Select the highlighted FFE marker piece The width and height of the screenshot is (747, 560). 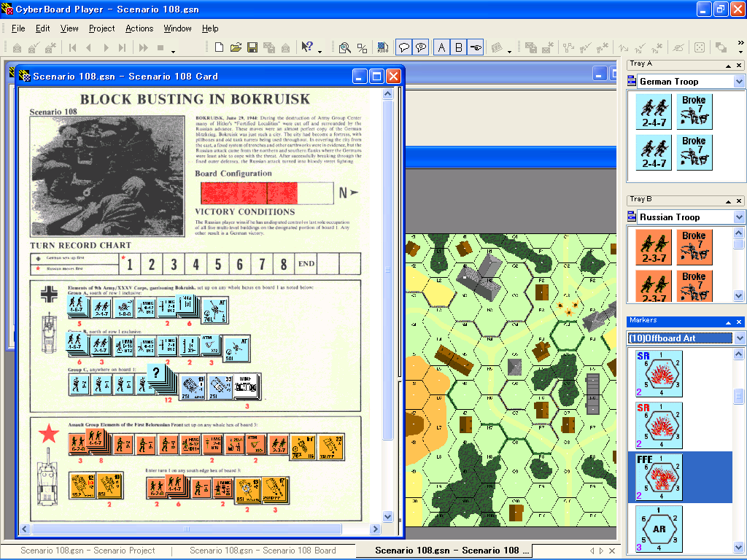coord(659,477)
